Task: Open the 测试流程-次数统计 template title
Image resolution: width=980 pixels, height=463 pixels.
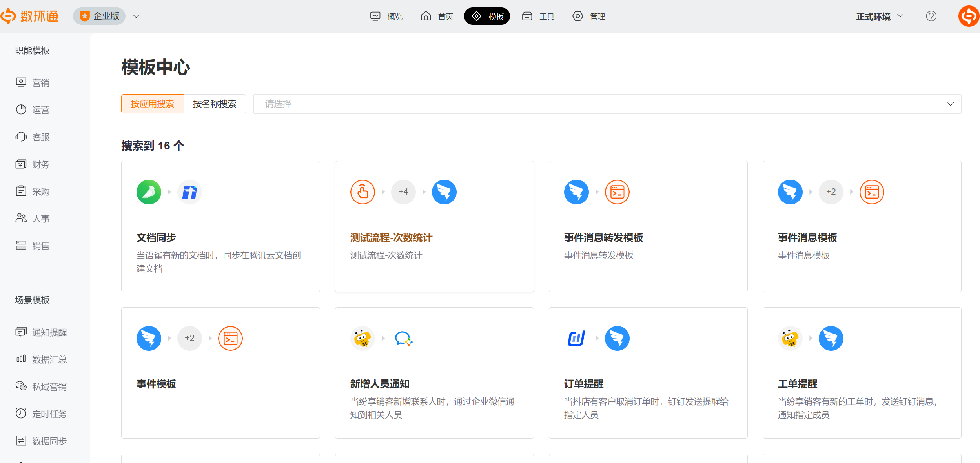Action: pos(391,238)
